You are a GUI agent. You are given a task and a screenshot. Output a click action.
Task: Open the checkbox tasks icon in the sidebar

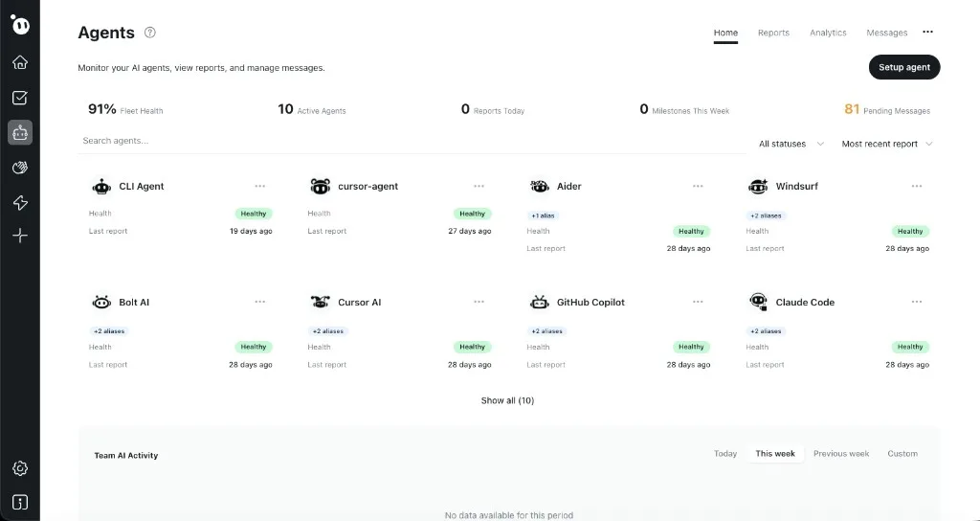20,98
